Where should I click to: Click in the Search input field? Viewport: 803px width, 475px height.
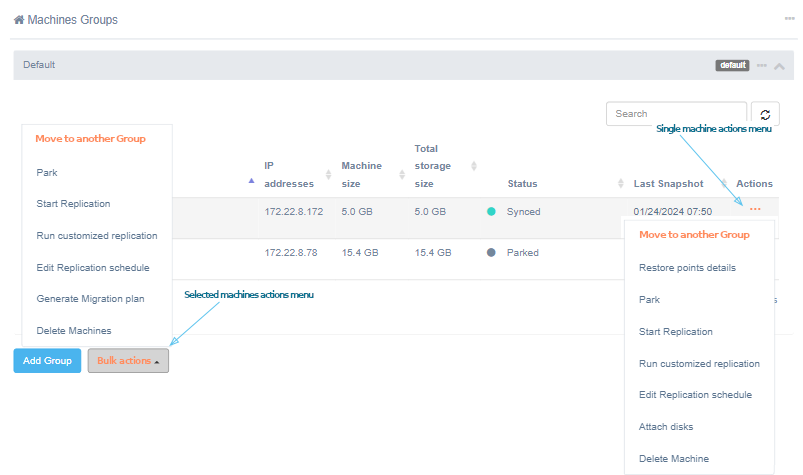(x=676, y=114)
